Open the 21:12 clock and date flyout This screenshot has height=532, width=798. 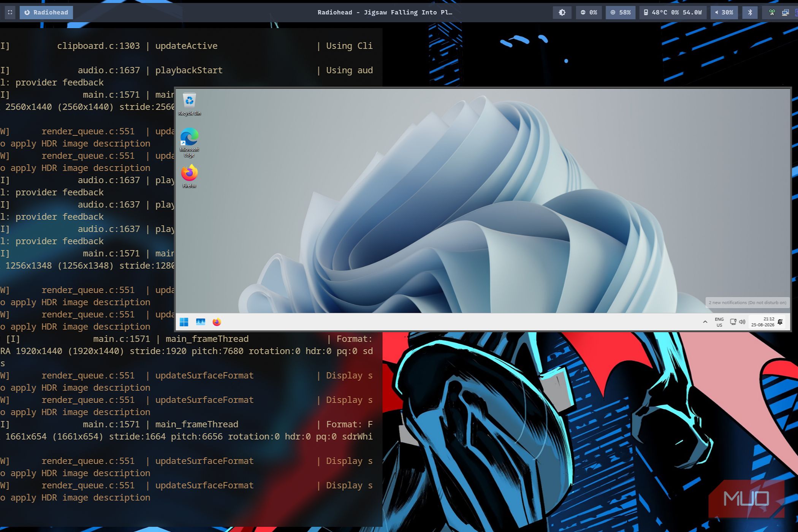click(x=763, y=322)
